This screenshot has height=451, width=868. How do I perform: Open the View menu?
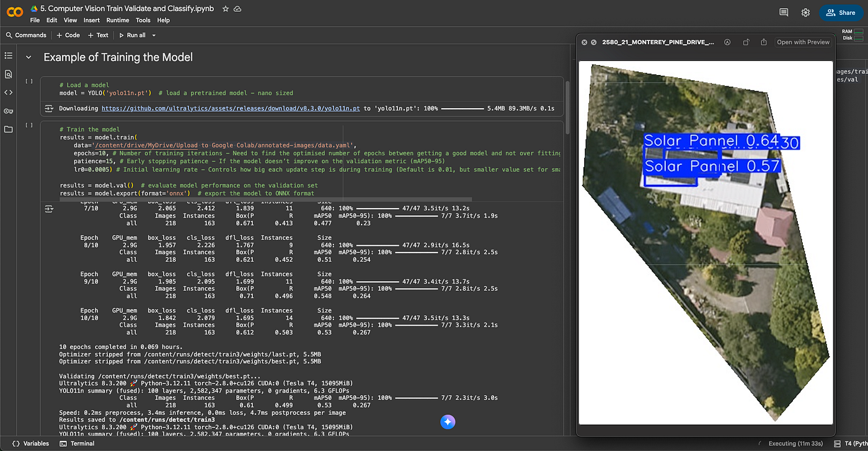click(x=70, y=20)
